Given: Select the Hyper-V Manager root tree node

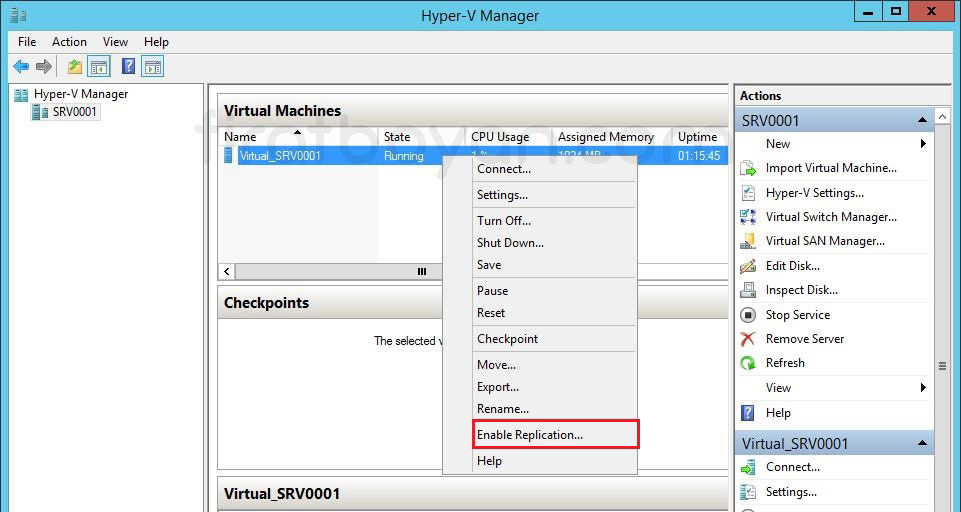Looking at the screenshot, I should tap(81, 94).
